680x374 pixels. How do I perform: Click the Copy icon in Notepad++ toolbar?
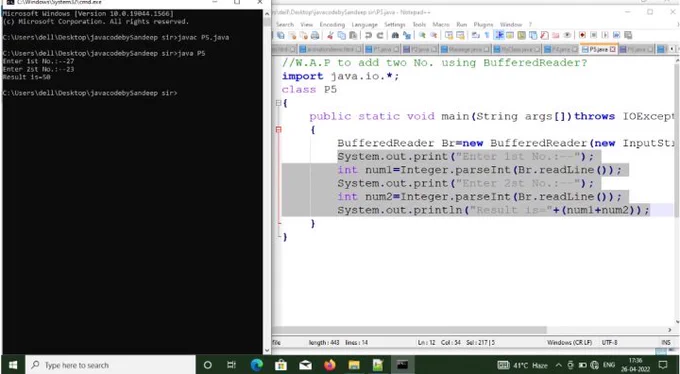coord(342,35)
